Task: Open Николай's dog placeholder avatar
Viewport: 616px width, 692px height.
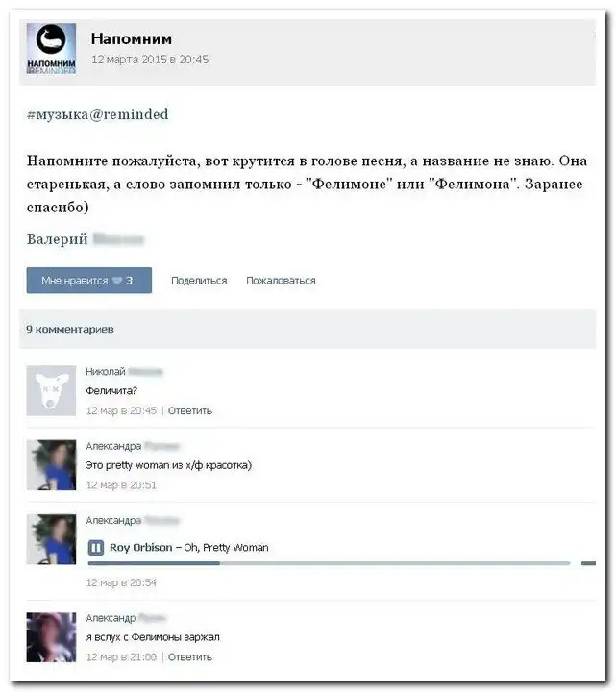Action: [x=51, y=390]
